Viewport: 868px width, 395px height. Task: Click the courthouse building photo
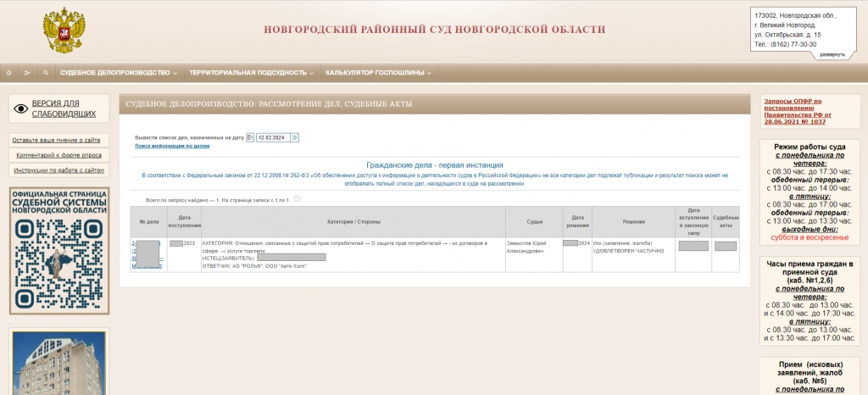pyautogui.click(x=58, y=363)
